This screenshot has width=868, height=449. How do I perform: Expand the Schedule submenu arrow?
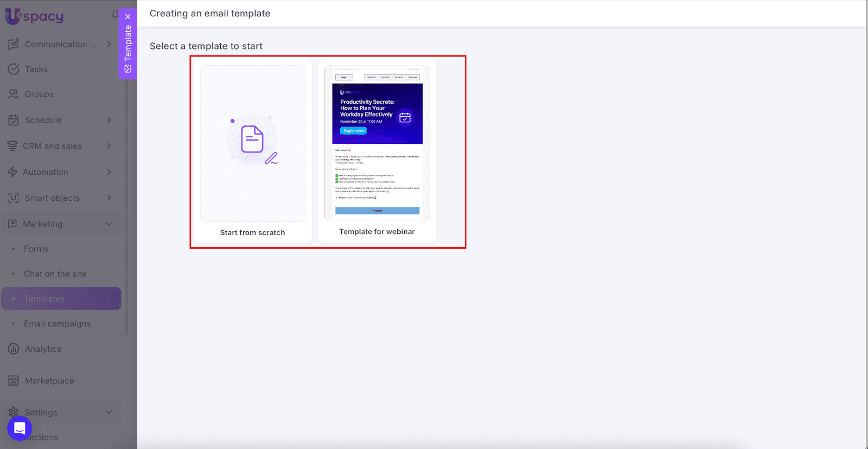coord(109,120)
